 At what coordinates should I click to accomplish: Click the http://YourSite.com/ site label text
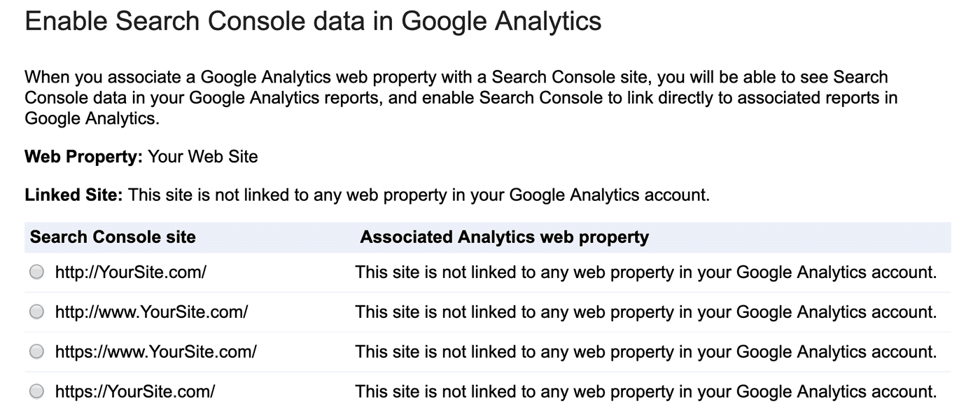pos(130,272)
